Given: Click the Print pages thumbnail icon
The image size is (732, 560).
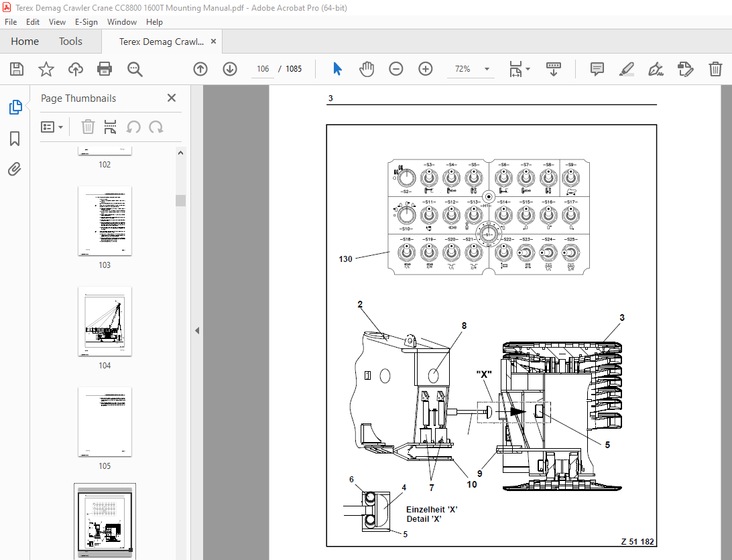Looking at the screenshot, I should tap(110, 127).
